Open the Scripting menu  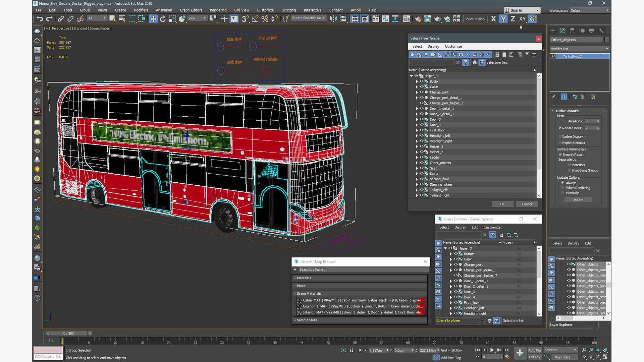pos(288,10)
